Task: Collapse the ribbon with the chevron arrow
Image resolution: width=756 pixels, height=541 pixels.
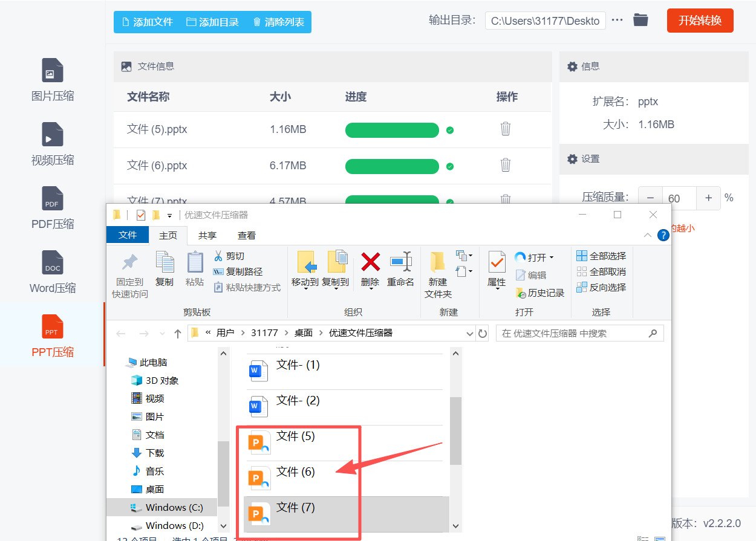Action: coord(647,235)
